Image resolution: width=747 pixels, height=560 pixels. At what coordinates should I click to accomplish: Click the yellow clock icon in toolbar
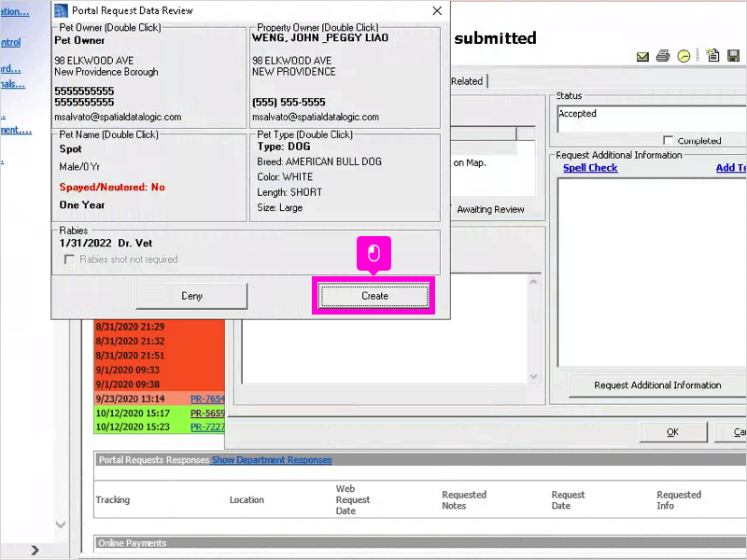coord(684,56)
